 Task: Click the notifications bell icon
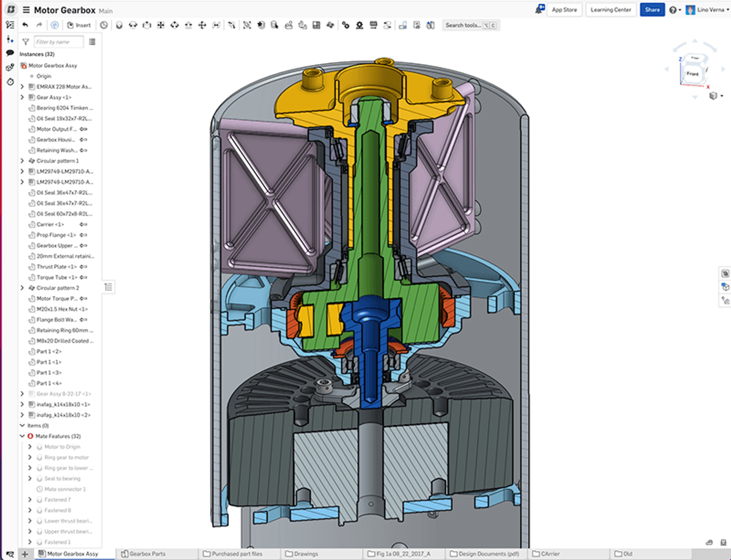click(540, 8)
